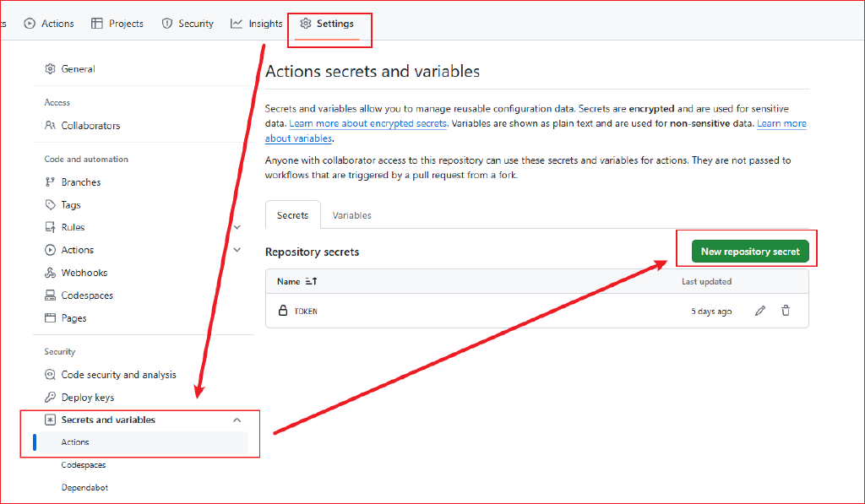Image resolution: width=865 pixels, height=504 pixels.
Task: Open Branches settings page
Action: pyautogui.click(x=80, y=182)
